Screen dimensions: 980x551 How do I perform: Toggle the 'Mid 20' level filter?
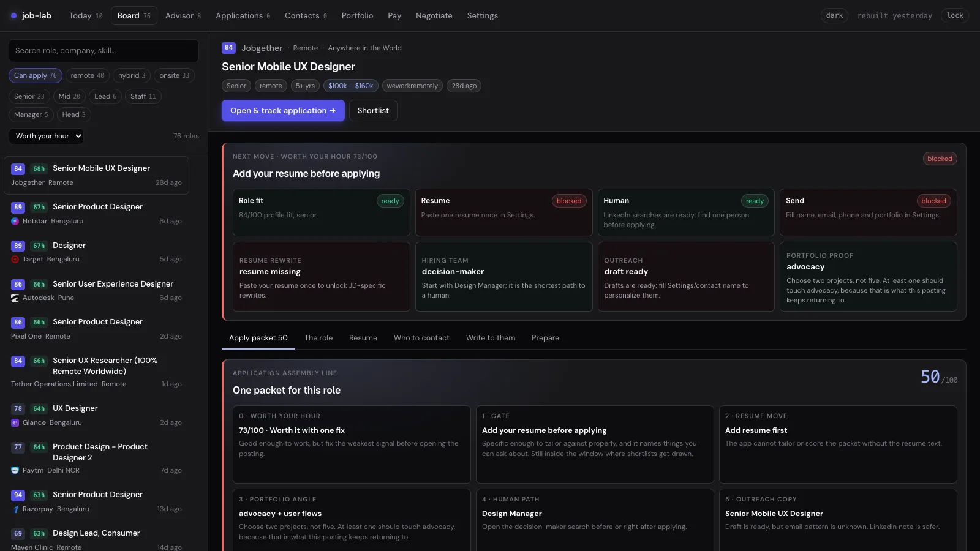click(x=69, y=97)
